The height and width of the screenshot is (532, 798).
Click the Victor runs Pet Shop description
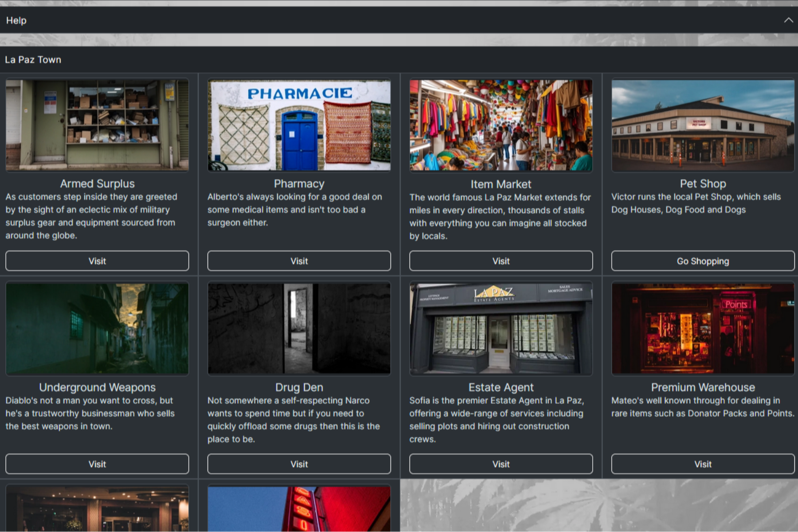point(696,203)
